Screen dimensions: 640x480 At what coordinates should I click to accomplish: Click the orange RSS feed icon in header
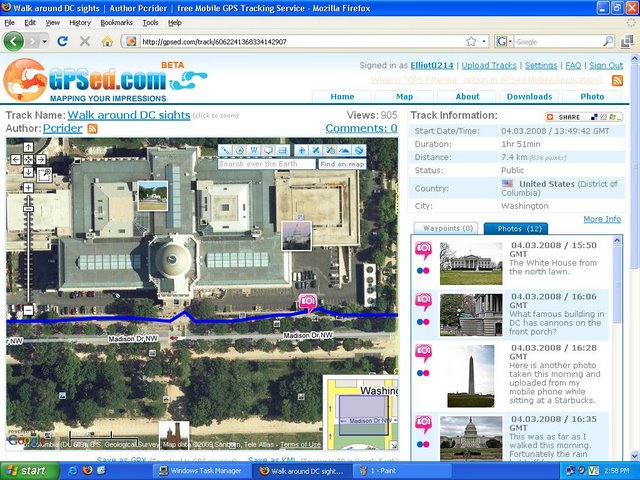point(617,80)
